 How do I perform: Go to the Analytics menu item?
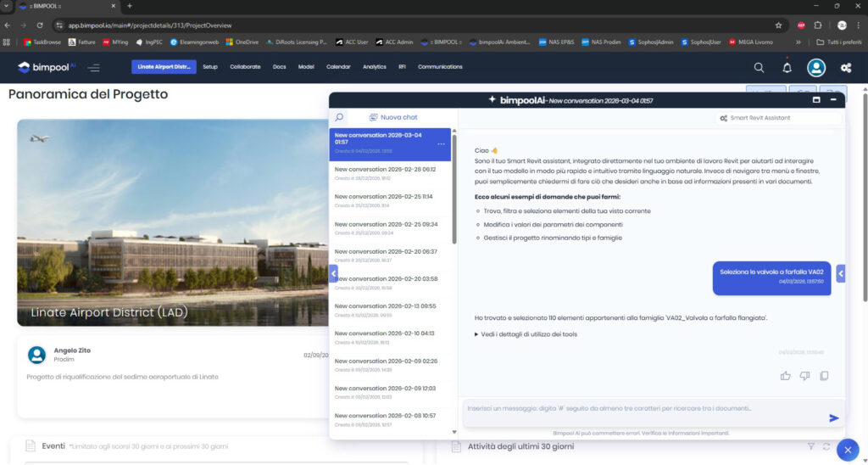(x=374, y=67)
